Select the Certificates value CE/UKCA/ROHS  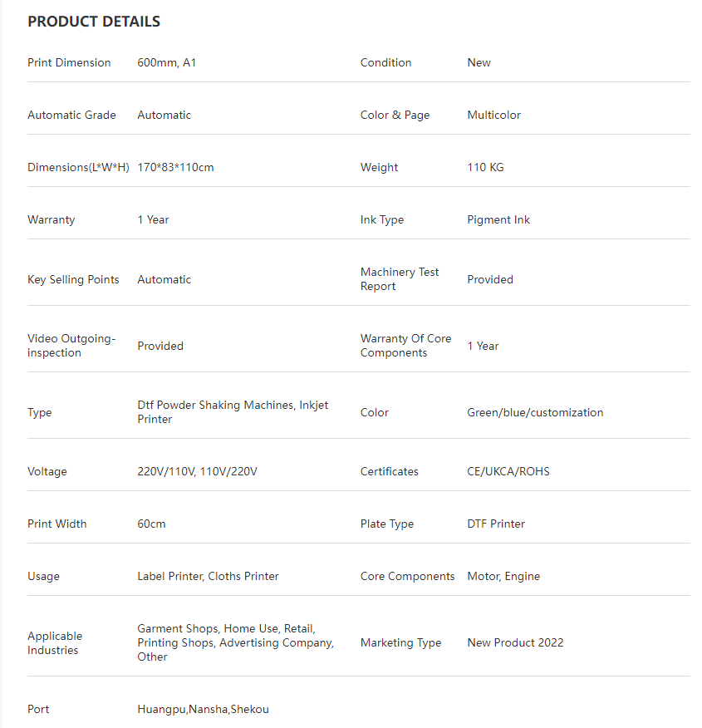coord(508,471)
